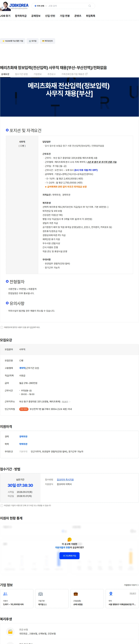Click the JOBKOREA logo
This screenshot has width=139, height=644.
(x=19, y=5)
